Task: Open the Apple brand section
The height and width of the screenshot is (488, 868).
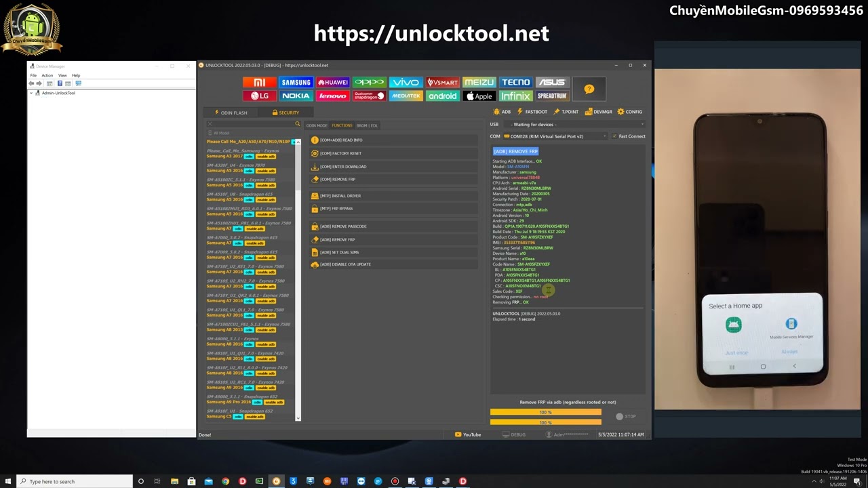Action: (479, 96)
